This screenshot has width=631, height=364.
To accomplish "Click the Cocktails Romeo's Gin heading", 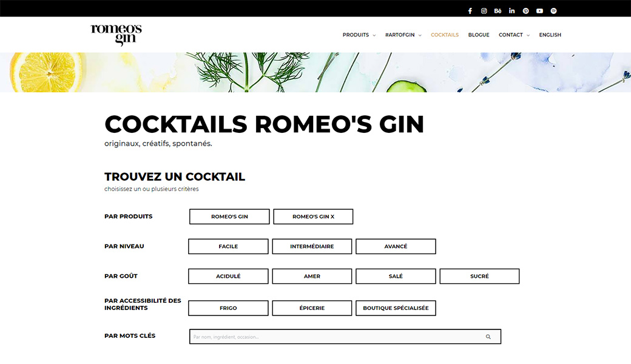I will pos(264,124).
